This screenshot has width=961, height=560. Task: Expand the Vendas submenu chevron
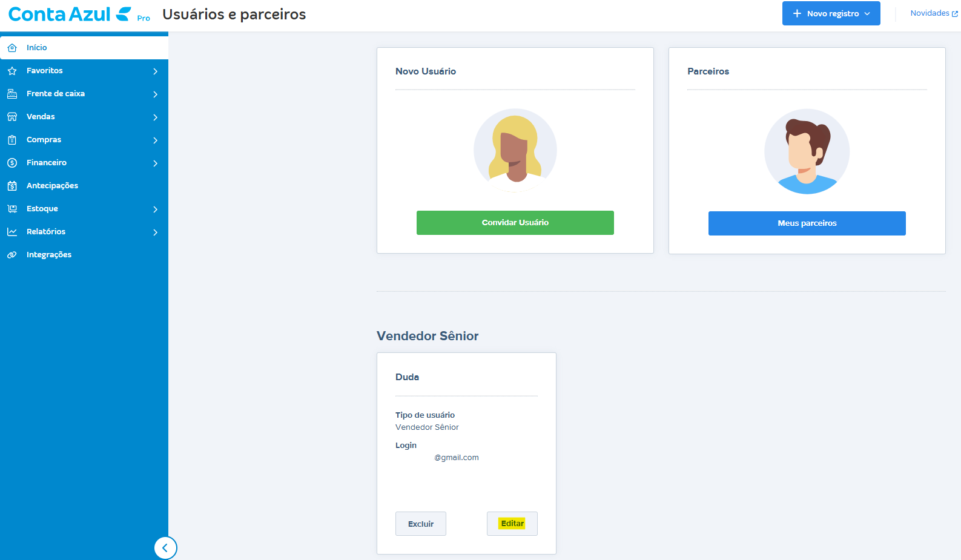[156, 117]
